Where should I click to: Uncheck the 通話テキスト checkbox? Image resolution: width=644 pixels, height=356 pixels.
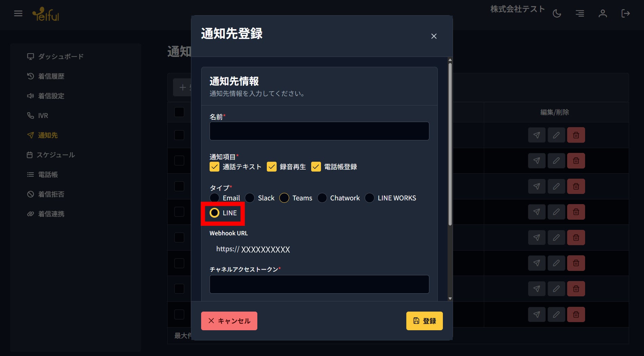tap(214, 167)
